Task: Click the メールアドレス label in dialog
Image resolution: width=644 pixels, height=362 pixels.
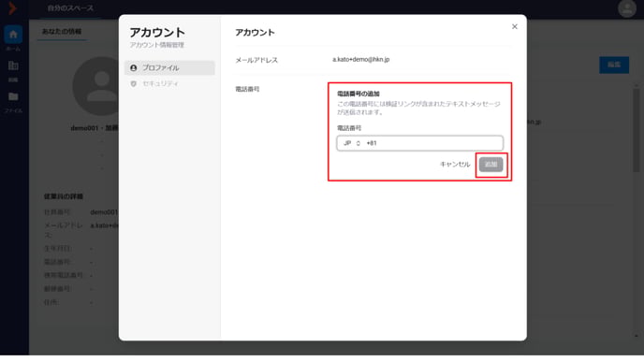Action: click(x=256, y=60)
